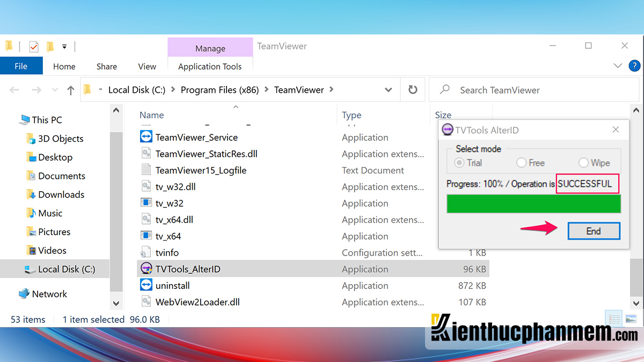Viewport: 644px width, 362px height.
Task: Open the chevron after TeamViewer breadcrumb
Action: (x=331, y=90)
